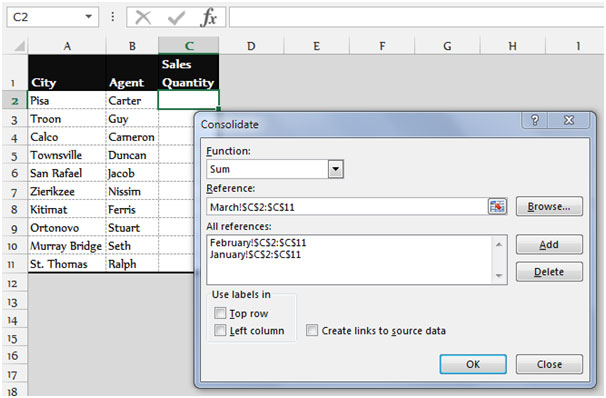Select row 1 header
606x398 pixels.
[x=14, y=73]
